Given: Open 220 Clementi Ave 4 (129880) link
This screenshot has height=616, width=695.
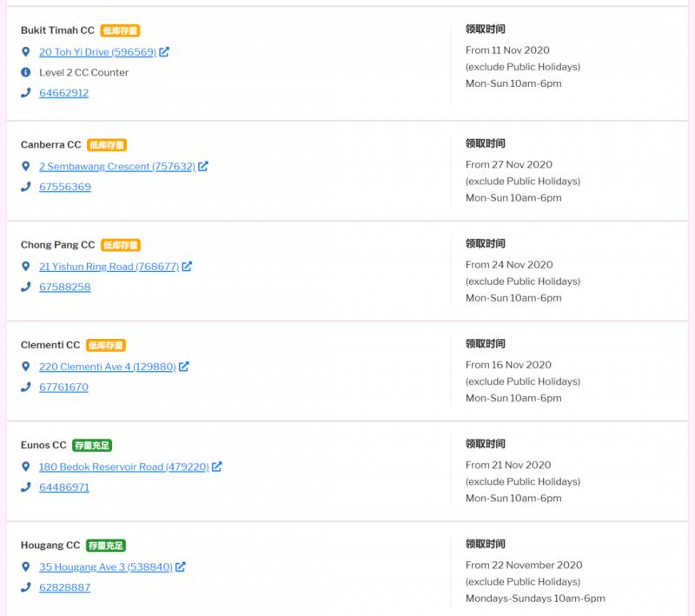Looking at the screenshot, I should pos(107,367).
